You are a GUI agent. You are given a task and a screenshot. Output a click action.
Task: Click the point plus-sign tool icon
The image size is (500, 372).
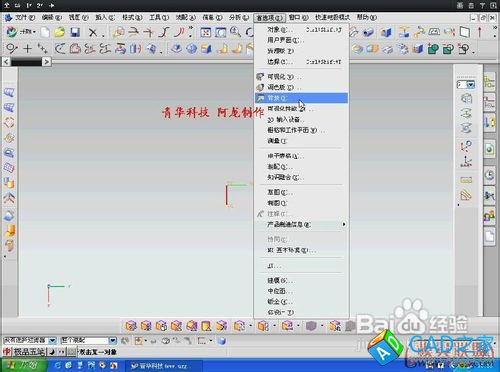[x=27, y=49]
